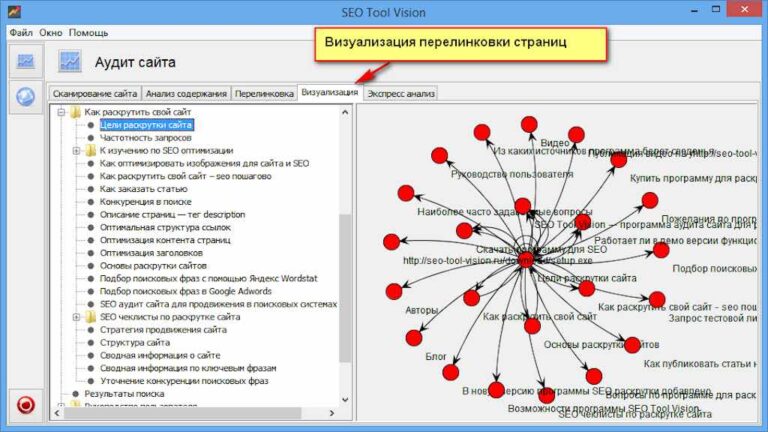Image resolution: width=768 pixels, height=432 pixels.
Task: Select Частотность запросов tree item
Action: [145, 138]
